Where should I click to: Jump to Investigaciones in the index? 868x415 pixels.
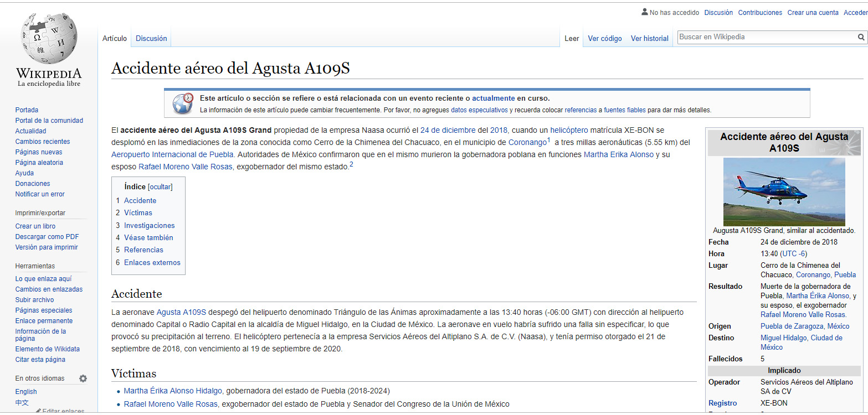pos(150,225)
